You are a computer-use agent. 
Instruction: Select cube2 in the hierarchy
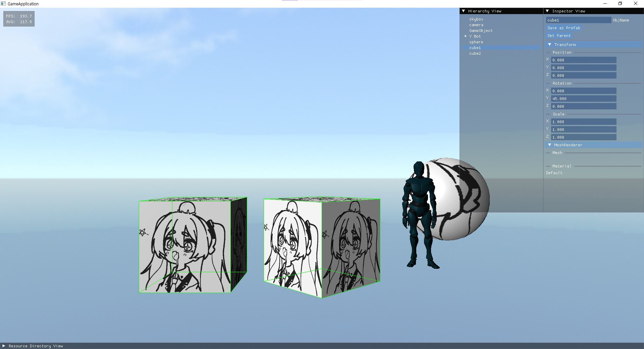tap(475, 53)
